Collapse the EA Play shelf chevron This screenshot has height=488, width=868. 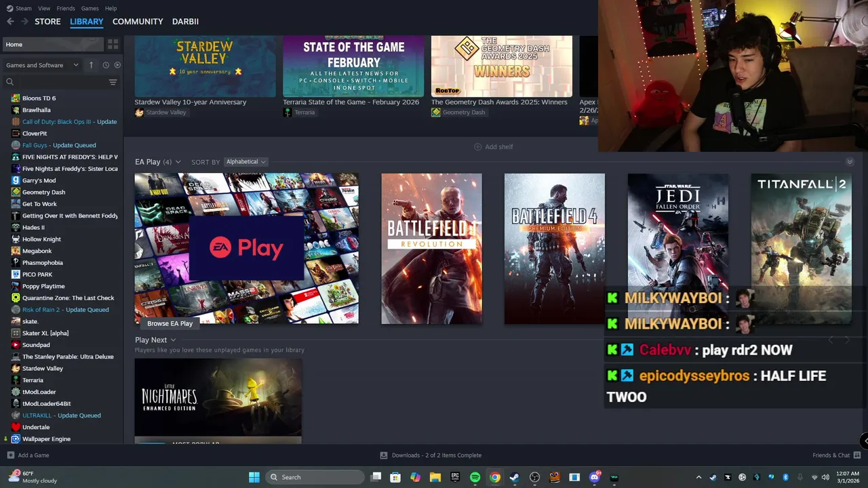point(849,162)
